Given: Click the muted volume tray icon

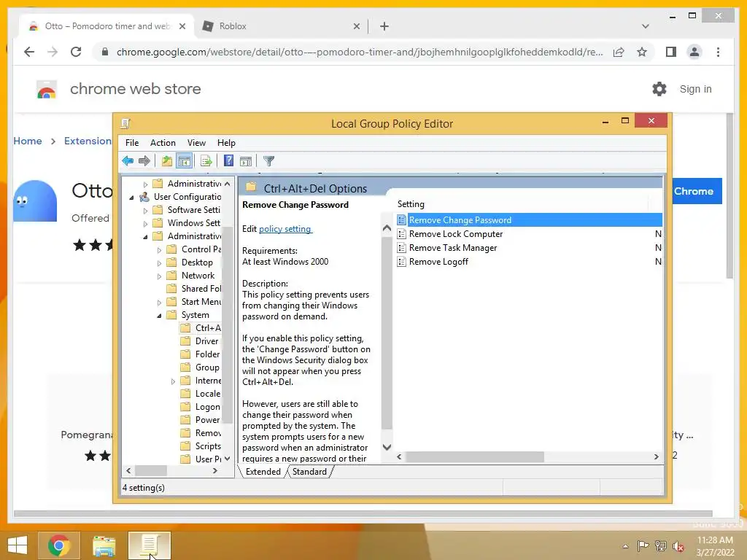Looking at the screenshot, I should point(678,546).
